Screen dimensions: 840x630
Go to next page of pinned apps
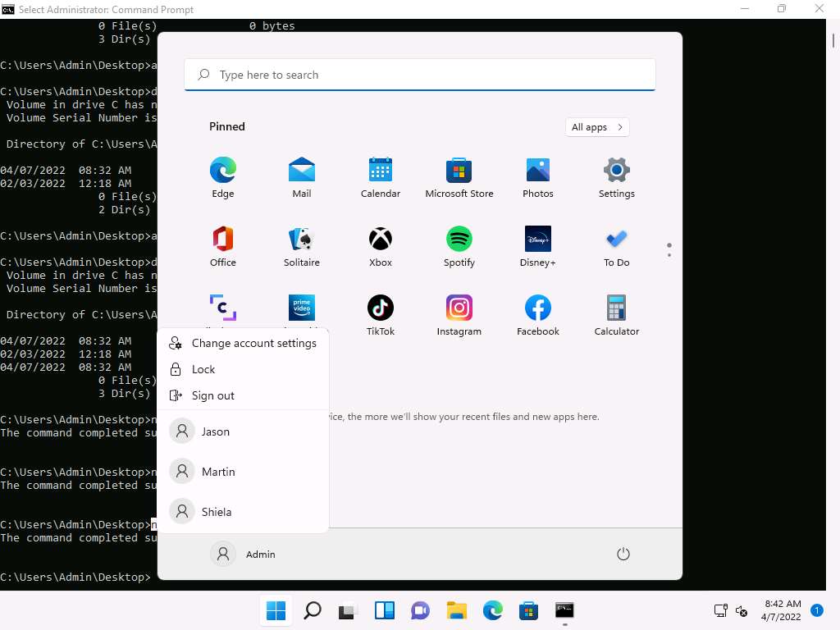(x=669, y=255)
